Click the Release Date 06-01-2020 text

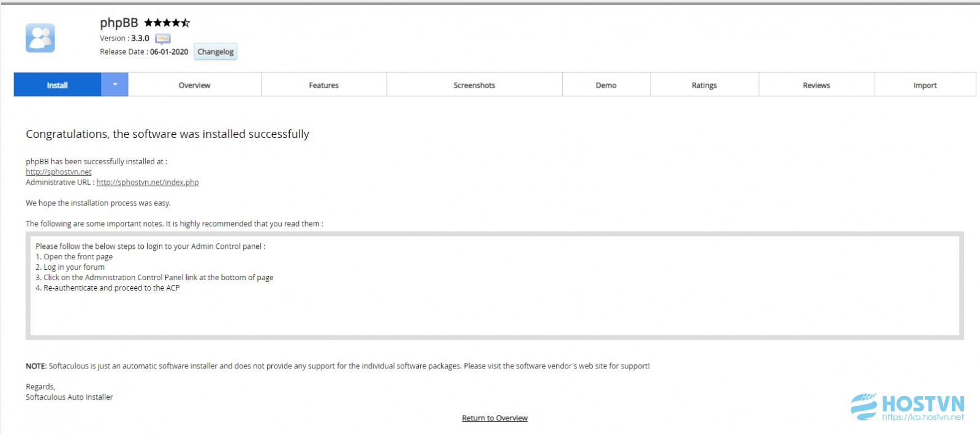[x=144, y=52]
